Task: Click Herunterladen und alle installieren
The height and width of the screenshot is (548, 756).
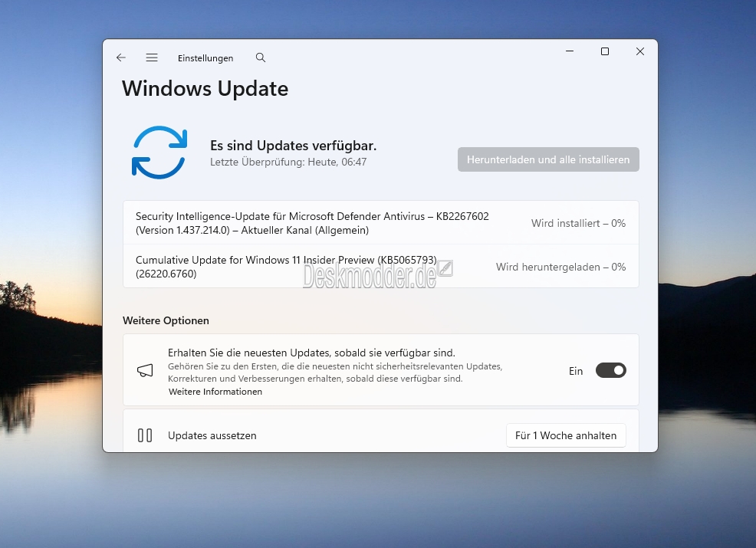Action: point(548,159)
